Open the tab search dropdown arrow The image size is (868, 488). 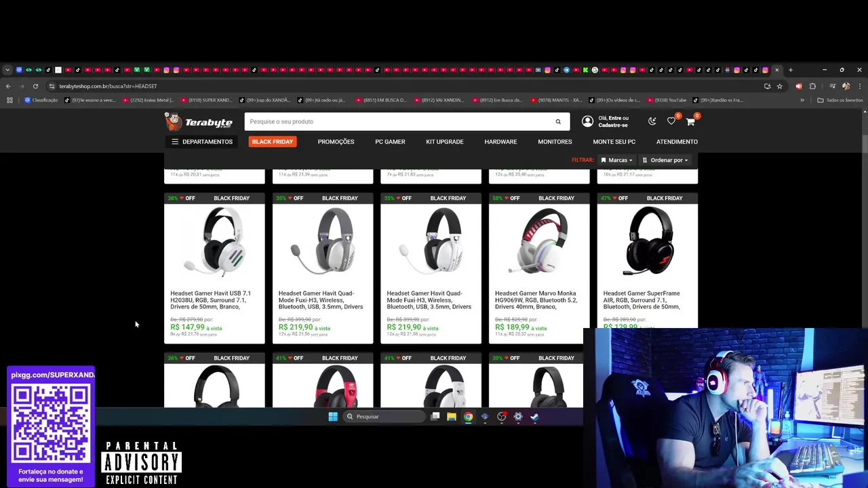(x=7, y=70)
